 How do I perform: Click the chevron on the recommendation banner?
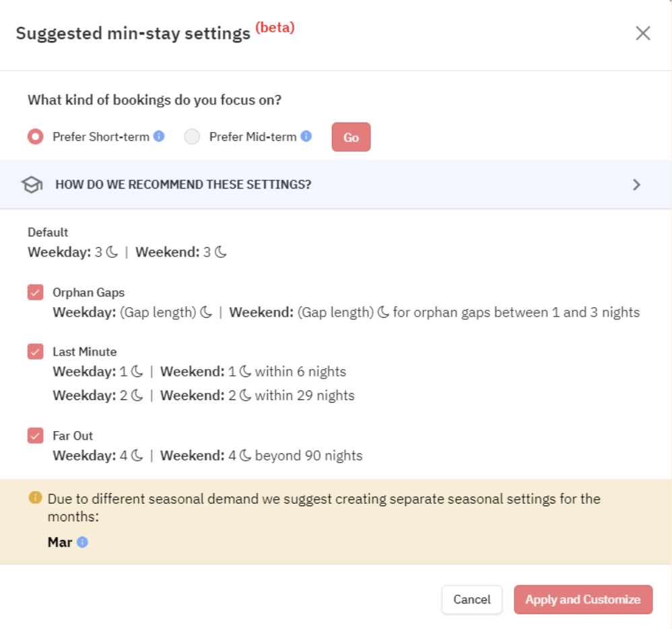click(x=637, y=184)
